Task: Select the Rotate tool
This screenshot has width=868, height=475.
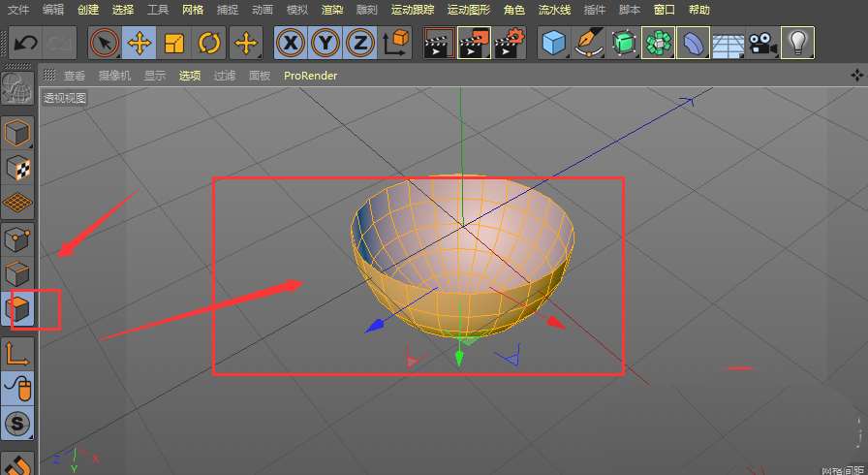Action: pyautogui.click(x=208, y=44)
